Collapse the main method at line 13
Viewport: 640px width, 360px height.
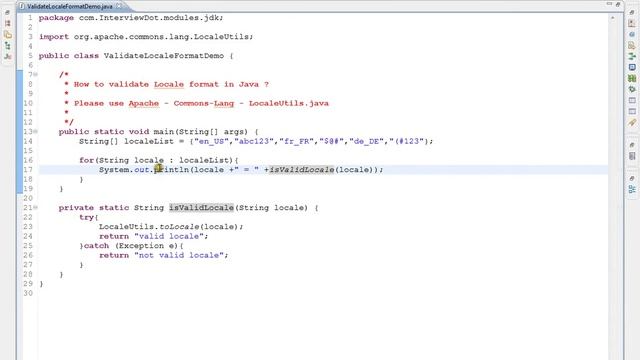[36, 131]
